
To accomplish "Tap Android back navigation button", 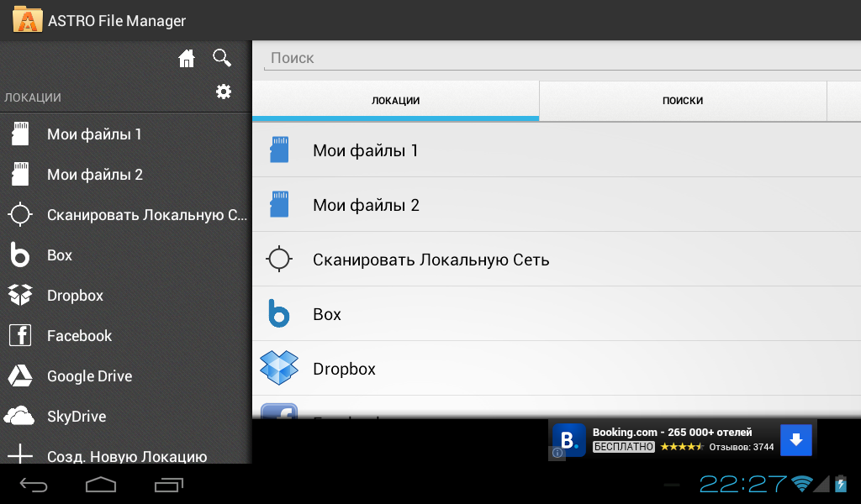I will (x=34, y=485).
